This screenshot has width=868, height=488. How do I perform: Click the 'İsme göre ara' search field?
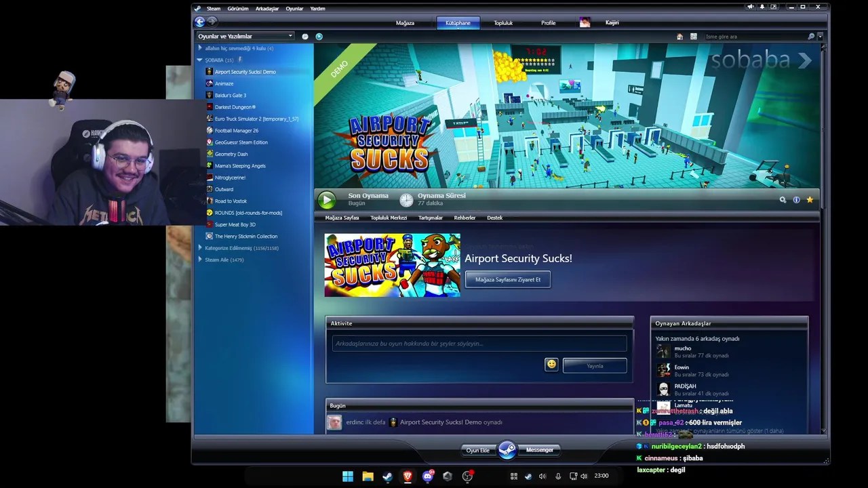click(x=754, y=37)
